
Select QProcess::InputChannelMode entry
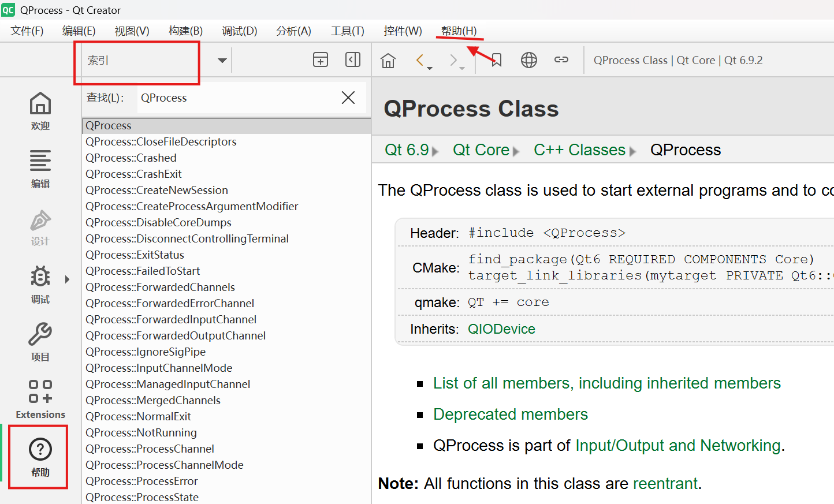point(226,368)
